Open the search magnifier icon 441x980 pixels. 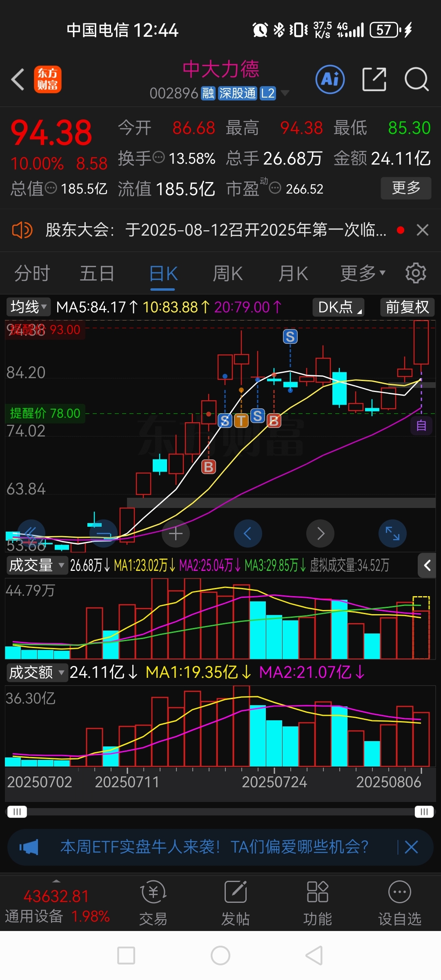coord(416,79)
